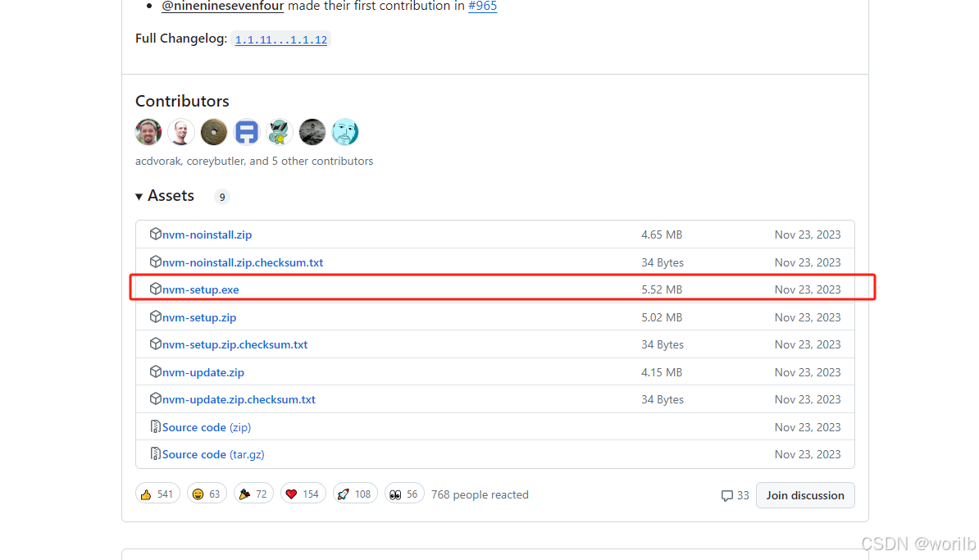Click the package icon beside nvm-update.zip
Viewport: 979px width, 560px height.
[x=156, y=371]
